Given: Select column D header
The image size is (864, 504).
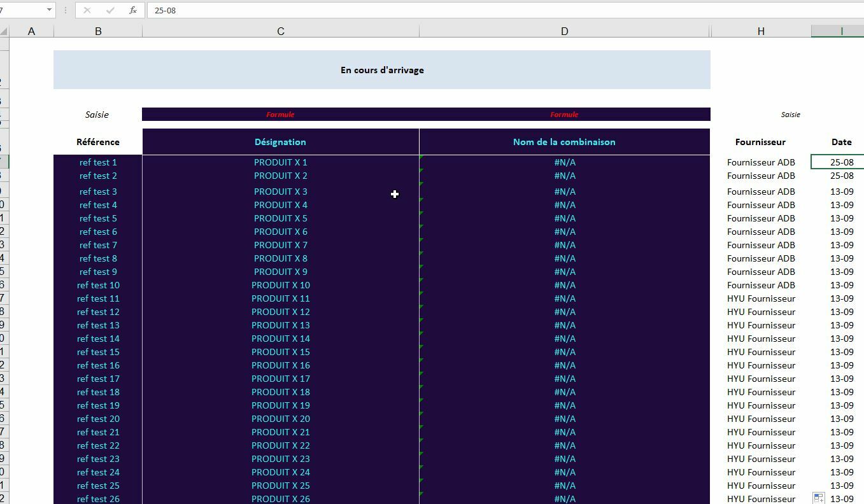Looking at the screenshot, I should (x=565, y=31).
